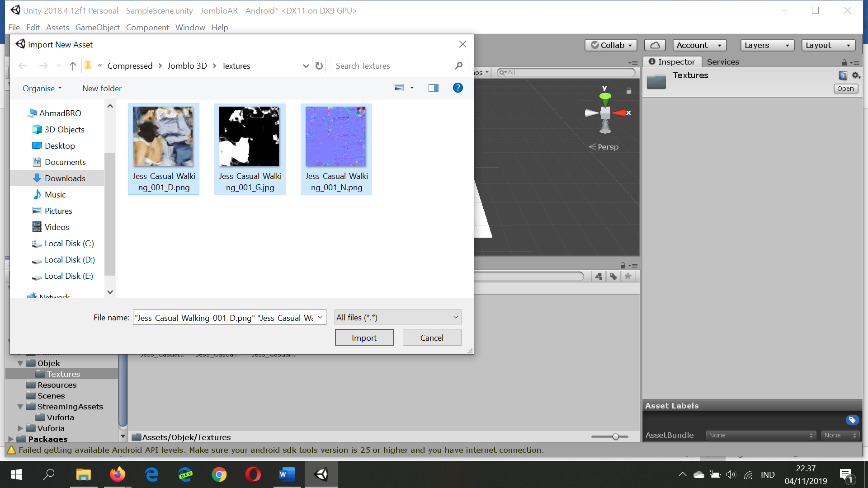The height and width of the screenshot is (488, 868).
Task: Open Opera browser from taskbar
Action: tap(253, 474)
